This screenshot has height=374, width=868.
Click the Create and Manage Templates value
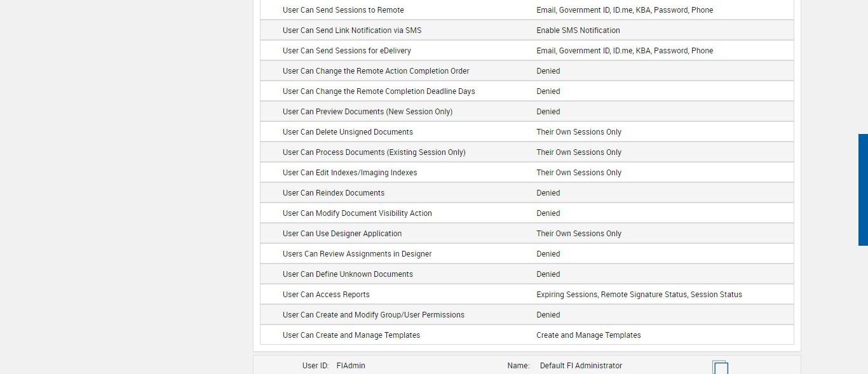[588, 335]
